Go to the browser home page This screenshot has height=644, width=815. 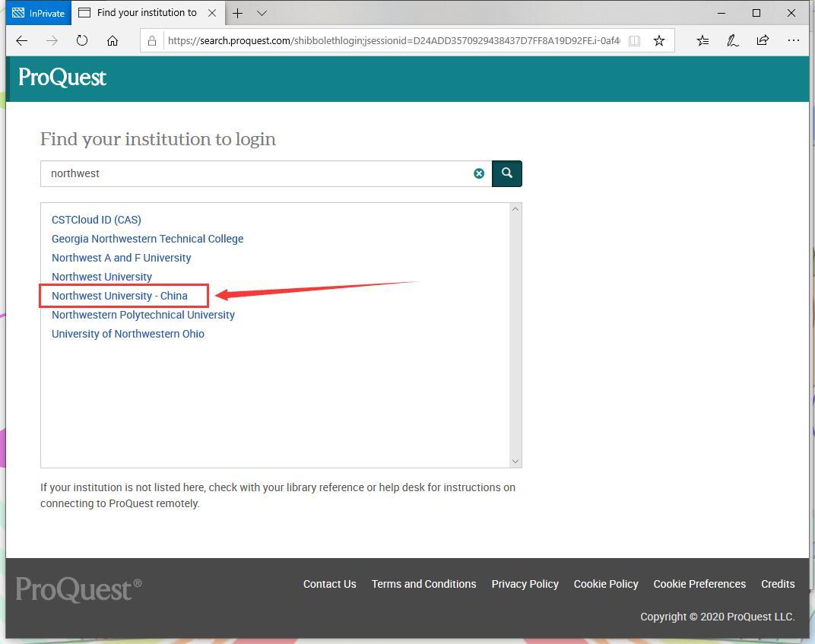pos(113,41)
